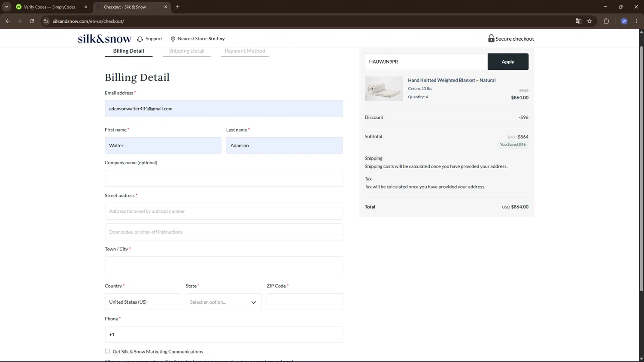This screenshot has height=362, width=644.
Task: Bookmark this page with the star icon
Action: 589,21
